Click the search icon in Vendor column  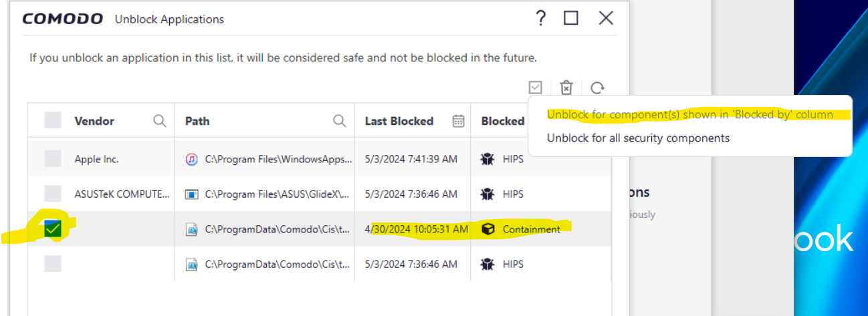160,121
